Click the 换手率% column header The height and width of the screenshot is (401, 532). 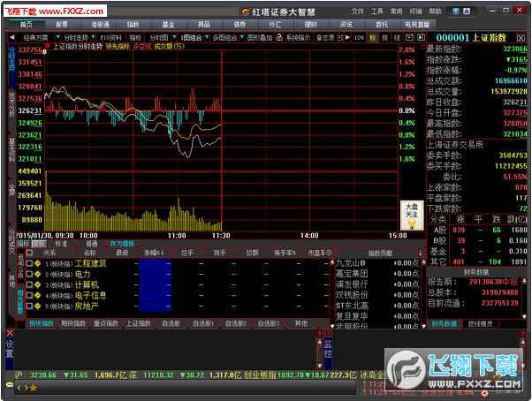pos(285,253)
